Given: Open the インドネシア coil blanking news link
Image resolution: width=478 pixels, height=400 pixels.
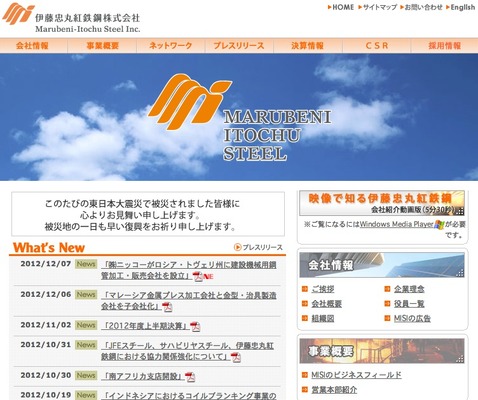Looking at the screenshot, I should point(189,396).
